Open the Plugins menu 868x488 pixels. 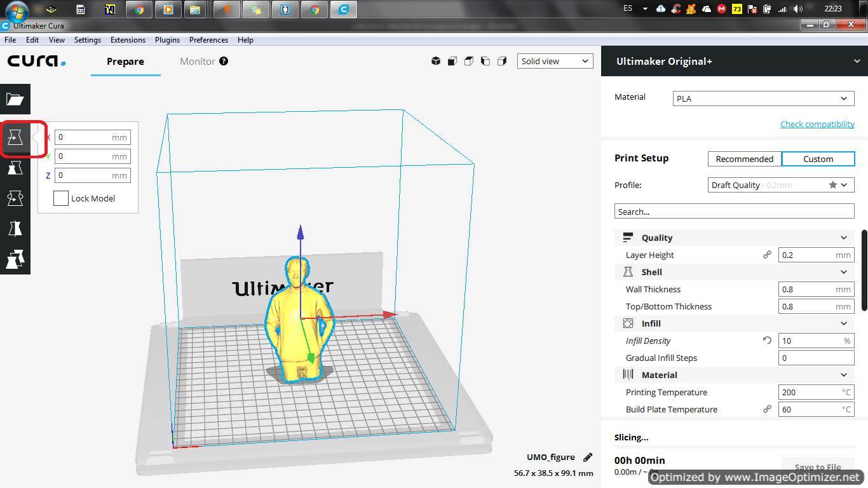(x=167, y=39)
